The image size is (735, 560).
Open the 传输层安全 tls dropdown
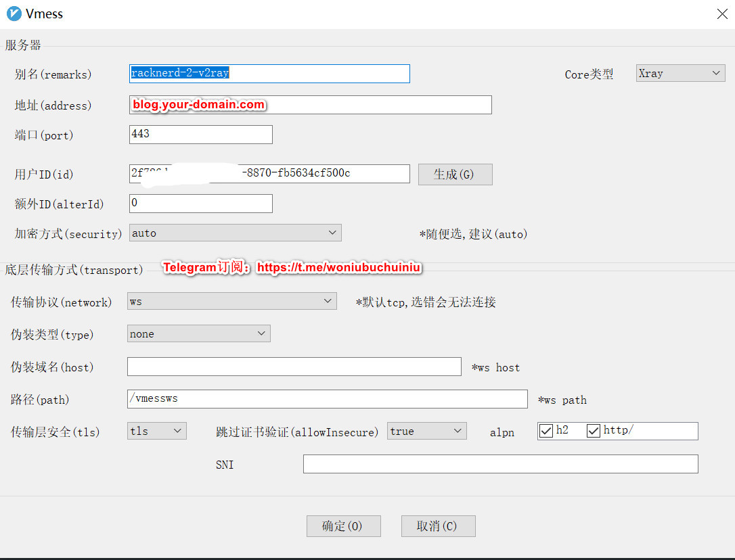(x=157, y=431)
